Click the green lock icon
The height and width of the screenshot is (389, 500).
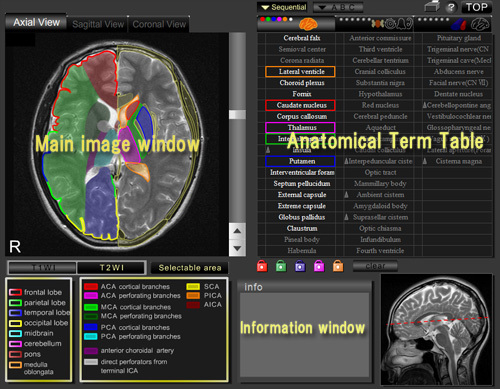coord(281,266)
